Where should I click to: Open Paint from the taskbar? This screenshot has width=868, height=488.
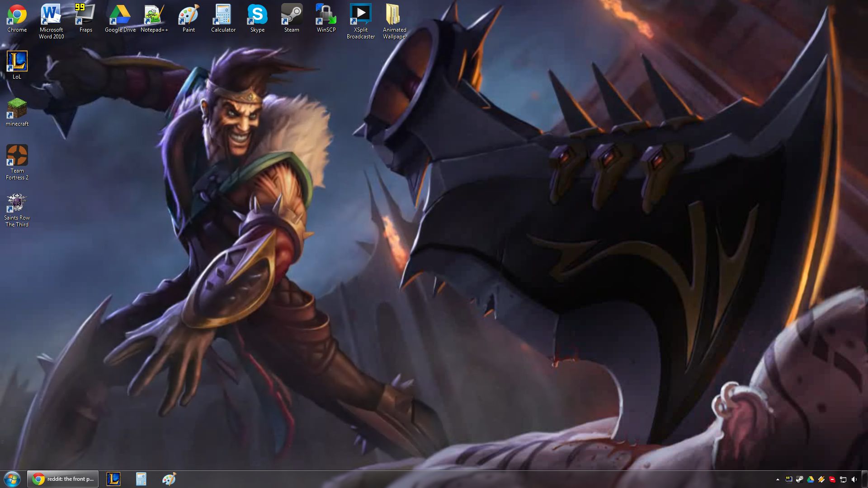click(169, 479)
